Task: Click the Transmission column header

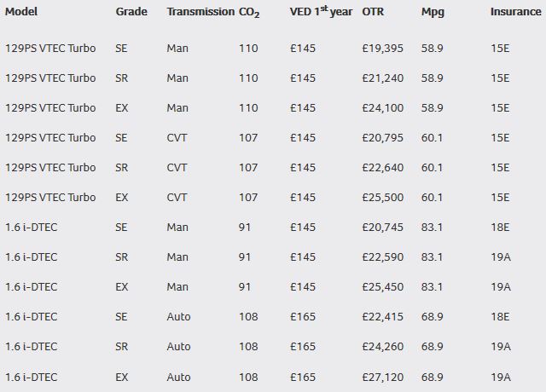Action: point(200,13)
